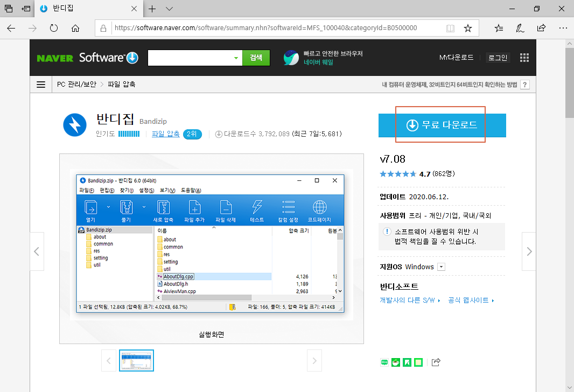Open 공식 웹사이트 link
This screenshot has height=392, width=574.
471,300
